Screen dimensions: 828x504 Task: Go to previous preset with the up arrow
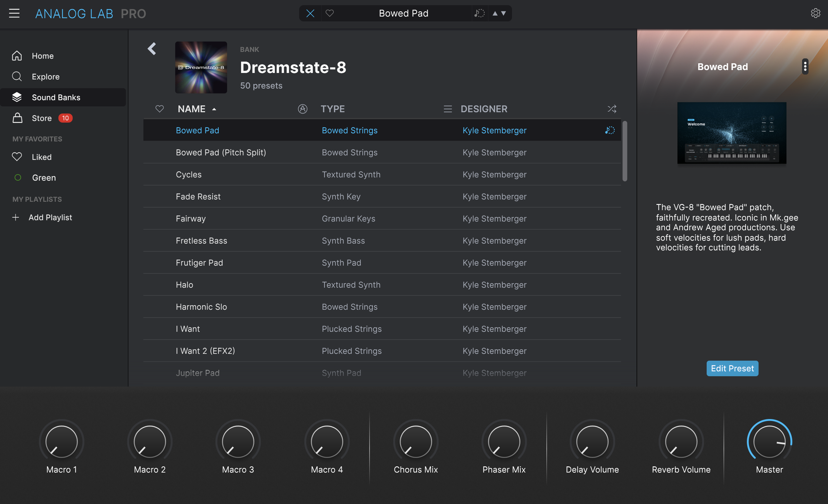click(x=495, y=13)
